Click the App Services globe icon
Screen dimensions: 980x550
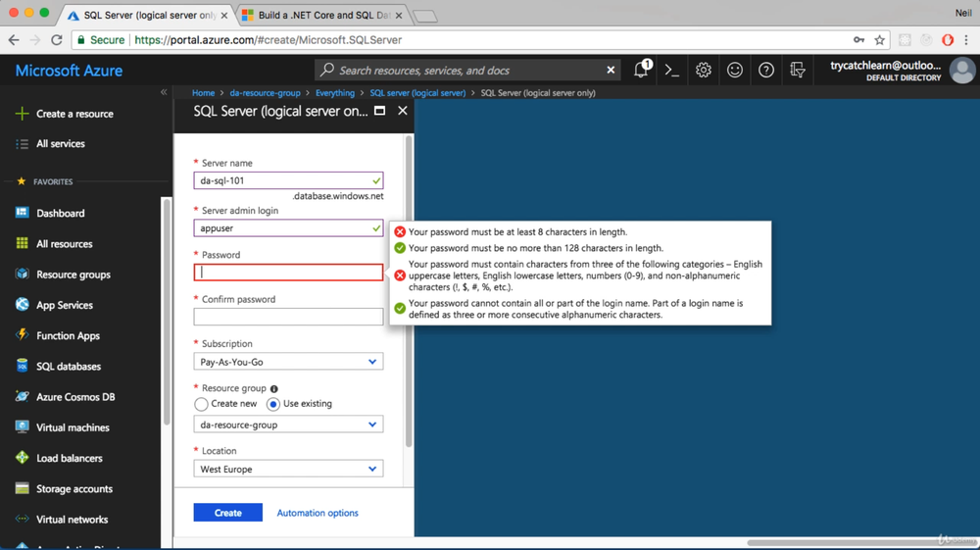point(22,304)
